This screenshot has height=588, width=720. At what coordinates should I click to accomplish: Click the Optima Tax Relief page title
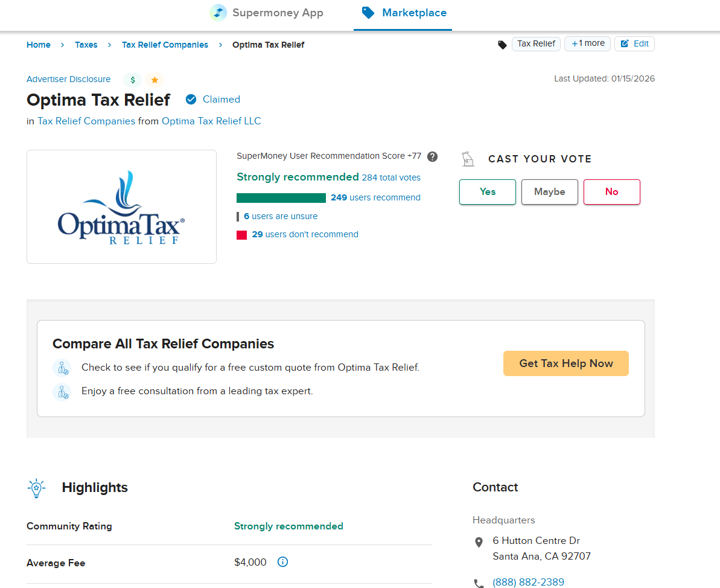98,100
